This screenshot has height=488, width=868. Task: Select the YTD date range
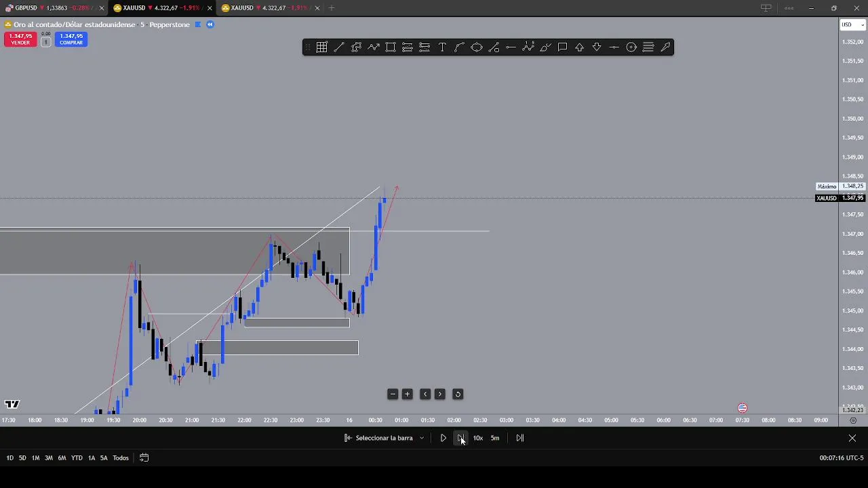click(x=77, y=458)
